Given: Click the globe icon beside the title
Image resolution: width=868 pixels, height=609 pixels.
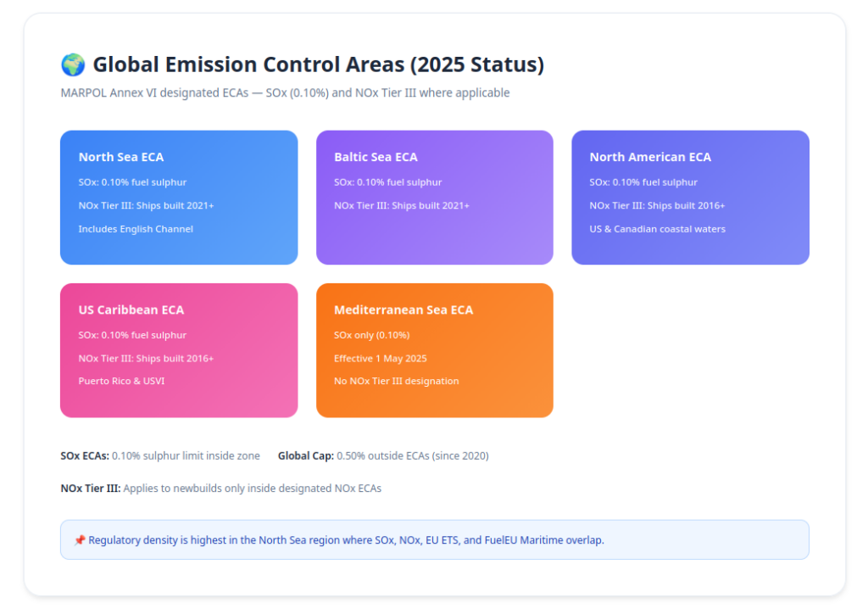Looking at the screenshot, I should 73,64.
